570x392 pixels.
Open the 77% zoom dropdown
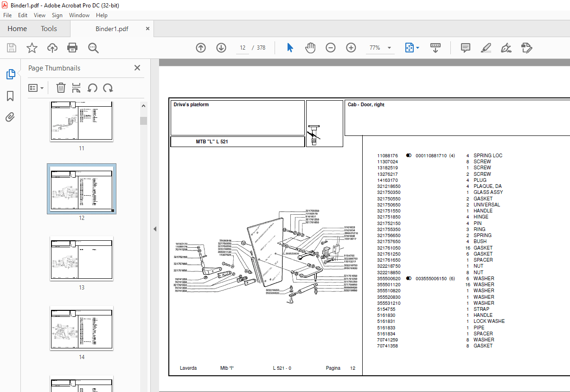click(x=380, y=47)
